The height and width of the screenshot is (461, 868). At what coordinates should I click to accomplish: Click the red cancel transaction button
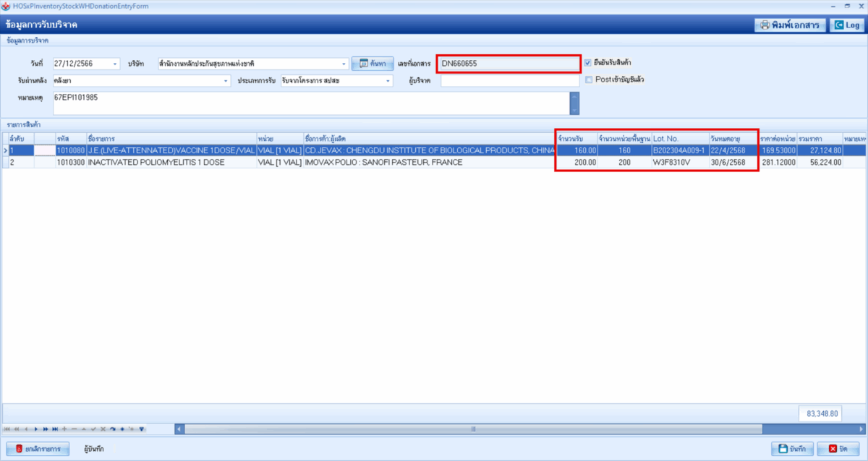tap(38, 449)
